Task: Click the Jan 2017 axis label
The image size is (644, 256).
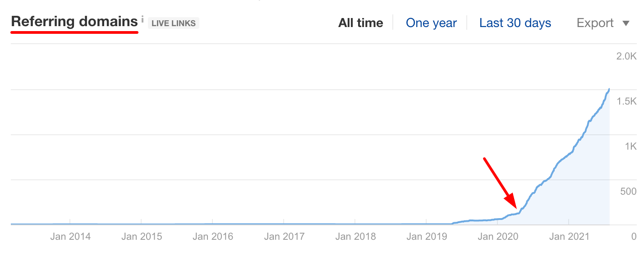Action: point(284,237)
